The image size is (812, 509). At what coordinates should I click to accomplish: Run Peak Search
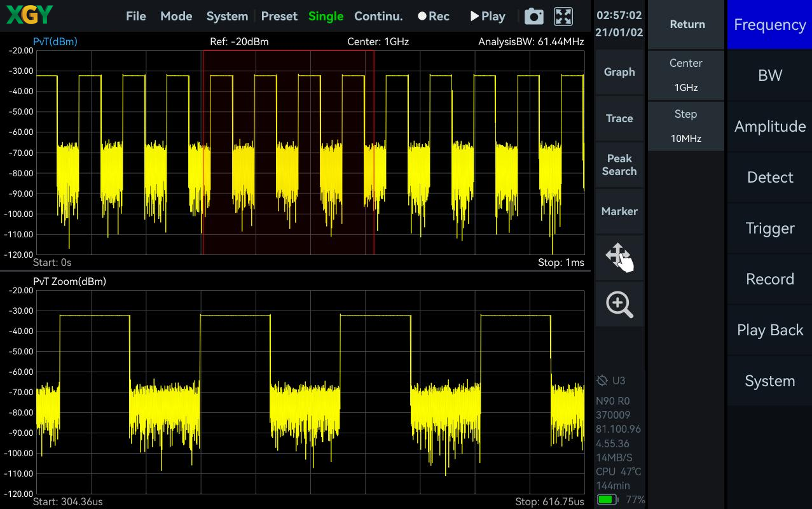click(x=619, y=165)
